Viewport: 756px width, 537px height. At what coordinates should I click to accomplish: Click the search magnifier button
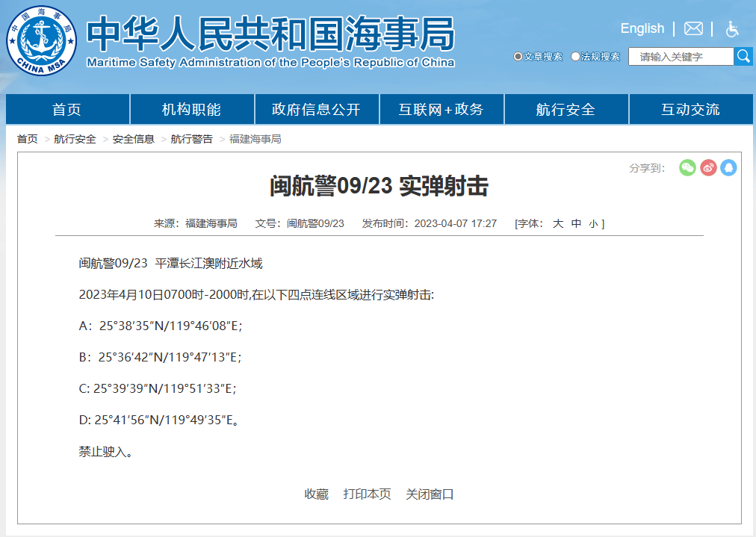(x=743, y=57)
